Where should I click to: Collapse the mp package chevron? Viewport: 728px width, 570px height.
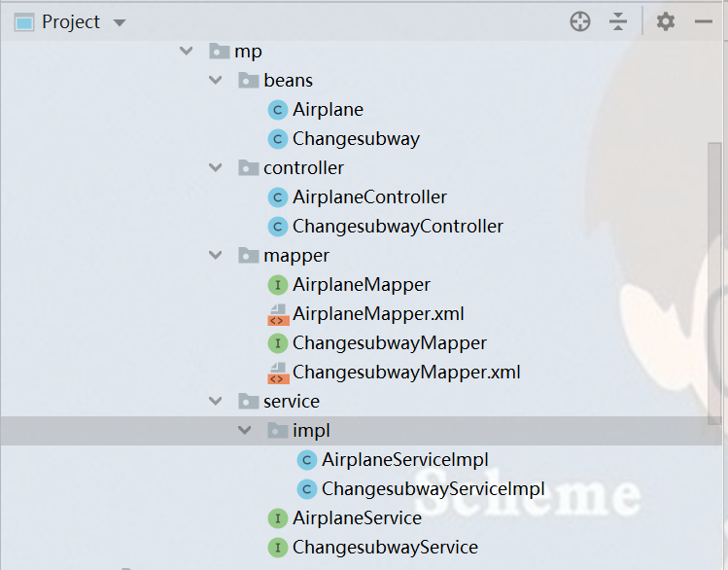click(x=187, y=51)
